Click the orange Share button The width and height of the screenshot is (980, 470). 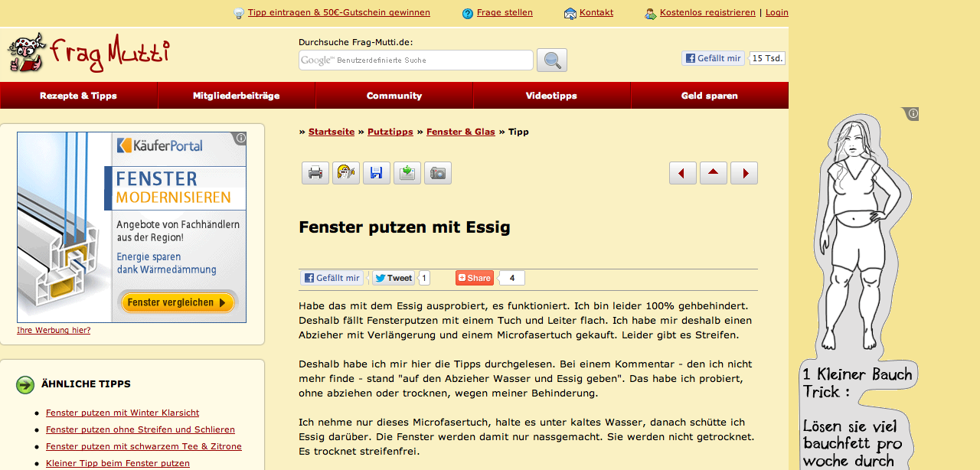[x=475, y=278]
